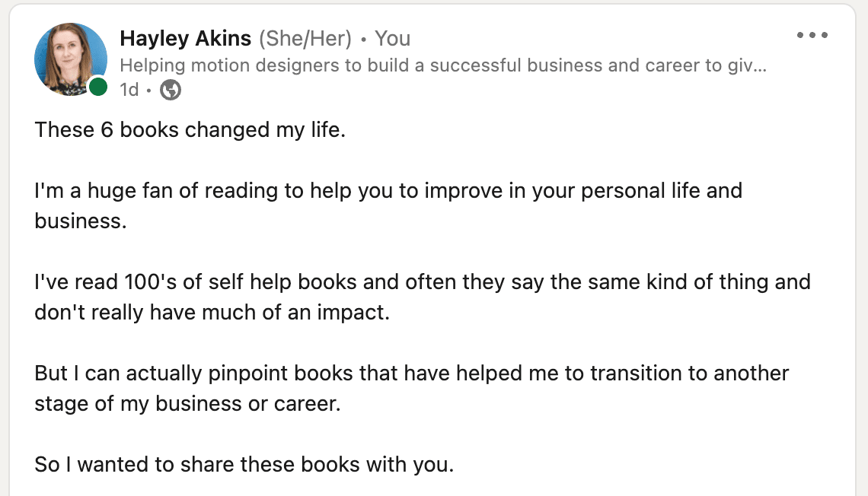868x496 pixels.
Task: Click the "1d" post timestamp
Action: coord(129,90)
